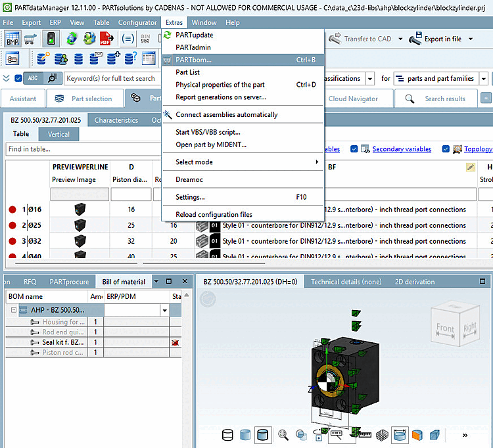Select the wireframe cylinder display mode
The image size is (493, 448).
click(x=227, y=435)
